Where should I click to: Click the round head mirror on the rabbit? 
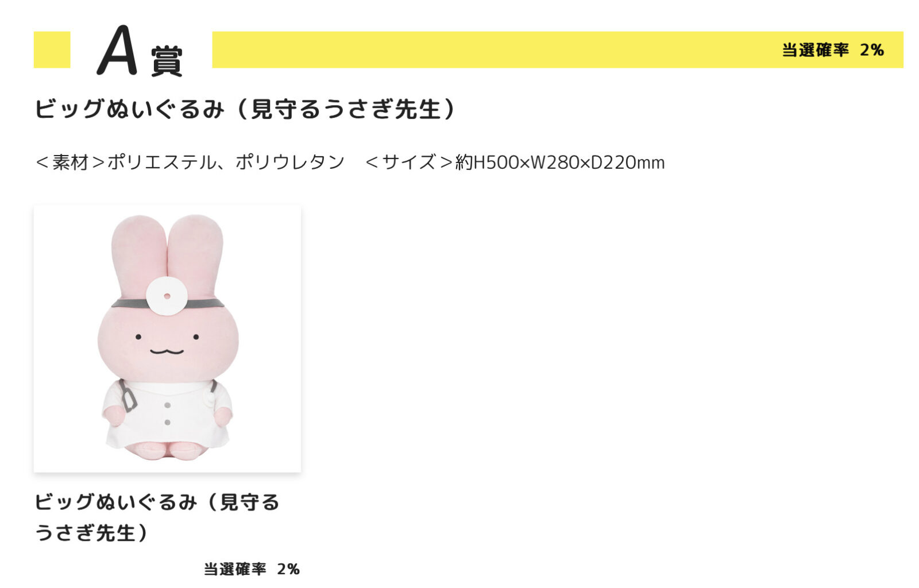coord(167,296)
